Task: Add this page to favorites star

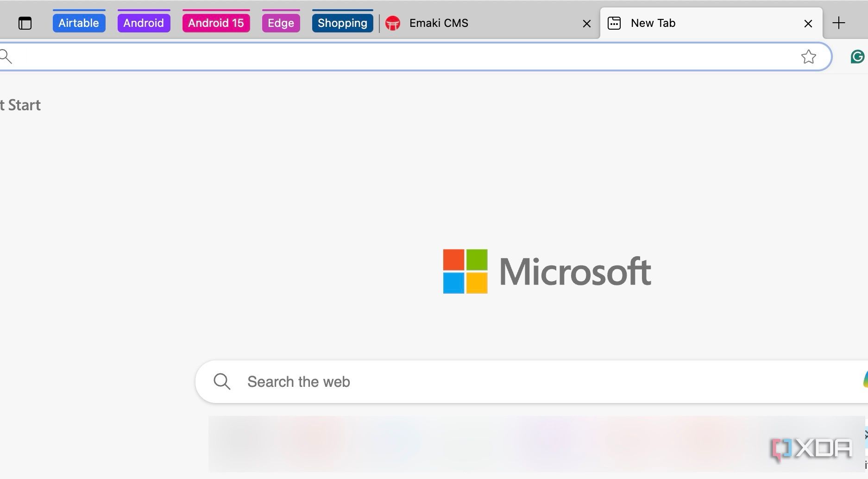Action: pyautogui.click(x=809, y=57)
